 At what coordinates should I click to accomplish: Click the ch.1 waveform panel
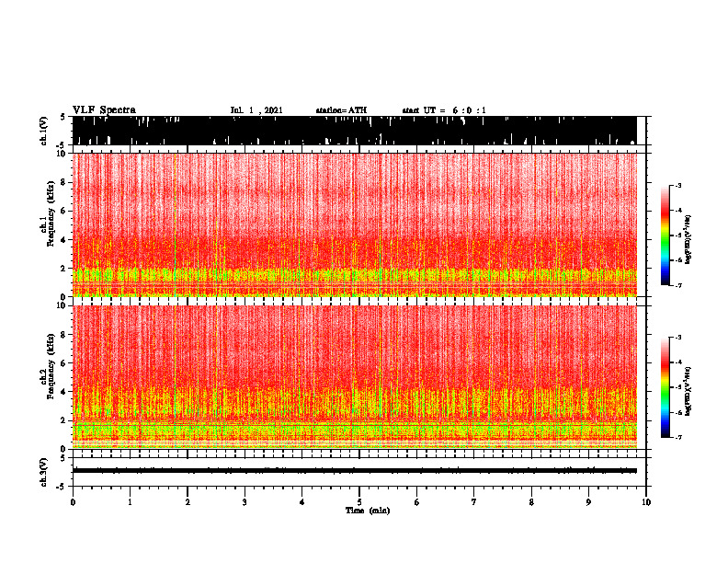click(x=355, y=131)
